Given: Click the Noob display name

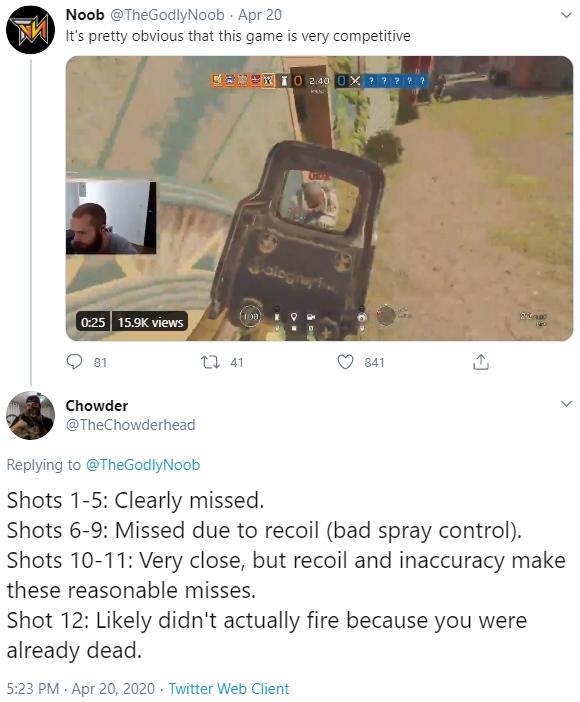Looking at the screenshot, I should pyautogui.click(x=85, y=15).
